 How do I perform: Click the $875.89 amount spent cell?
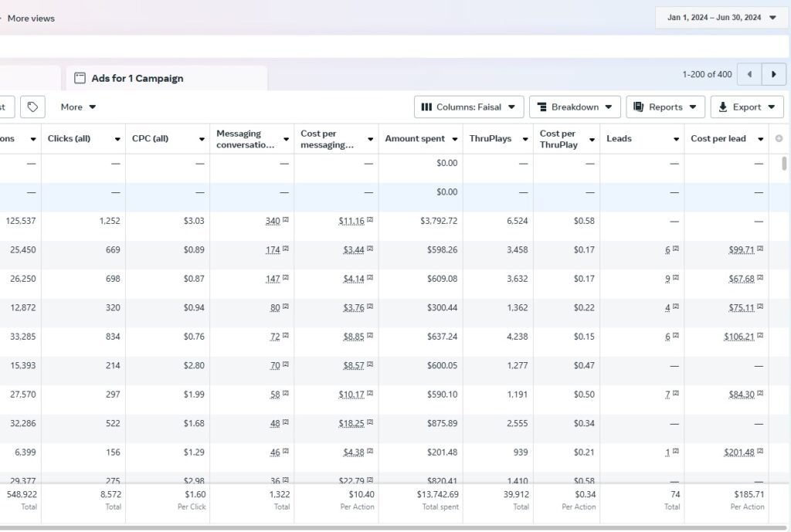pos(443,424)
